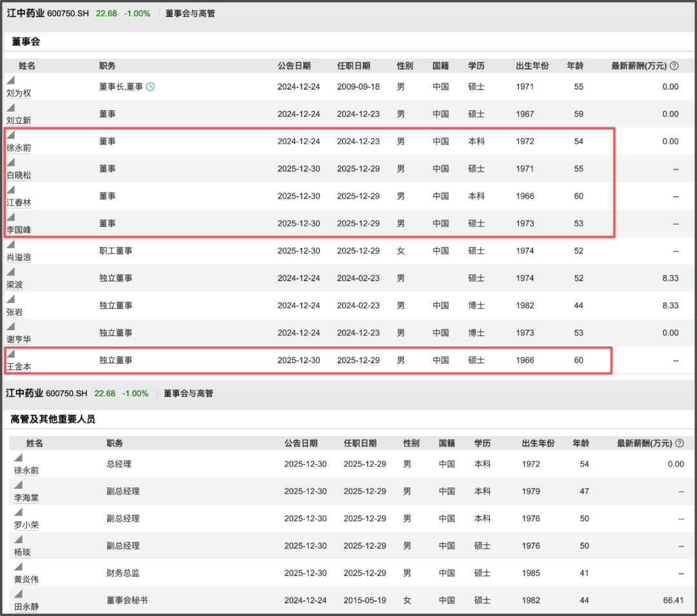Expand details triangle for 黄炎伟

(x=18, y=566)
